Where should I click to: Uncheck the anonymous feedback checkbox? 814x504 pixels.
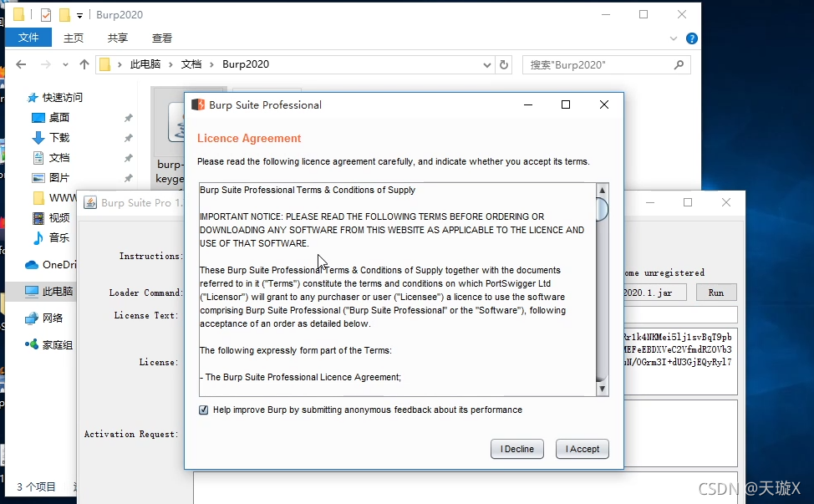point(203,410)
